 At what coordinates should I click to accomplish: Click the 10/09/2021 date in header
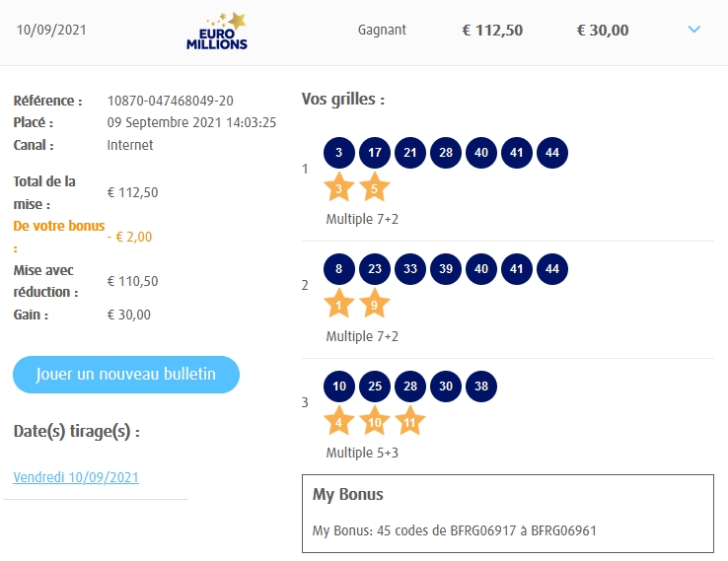tap(51, 30)
